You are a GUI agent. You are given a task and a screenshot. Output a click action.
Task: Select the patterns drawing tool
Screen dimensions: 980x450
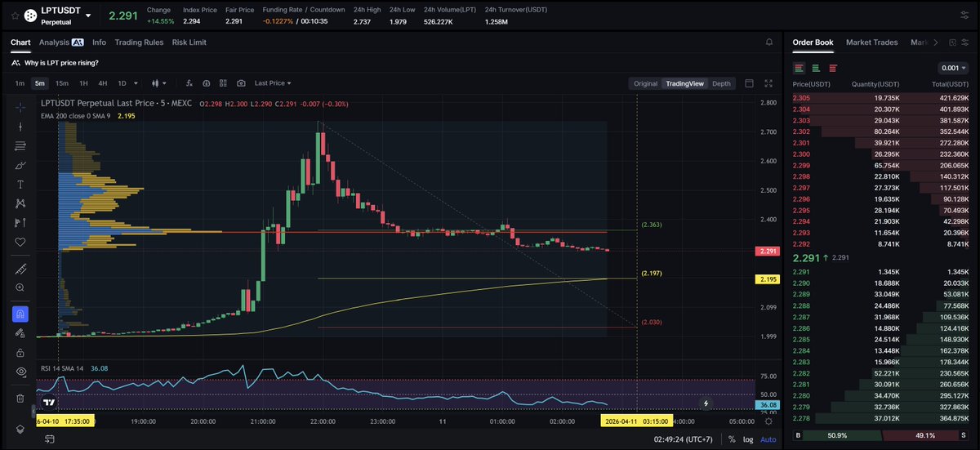[x=20, y=203]
